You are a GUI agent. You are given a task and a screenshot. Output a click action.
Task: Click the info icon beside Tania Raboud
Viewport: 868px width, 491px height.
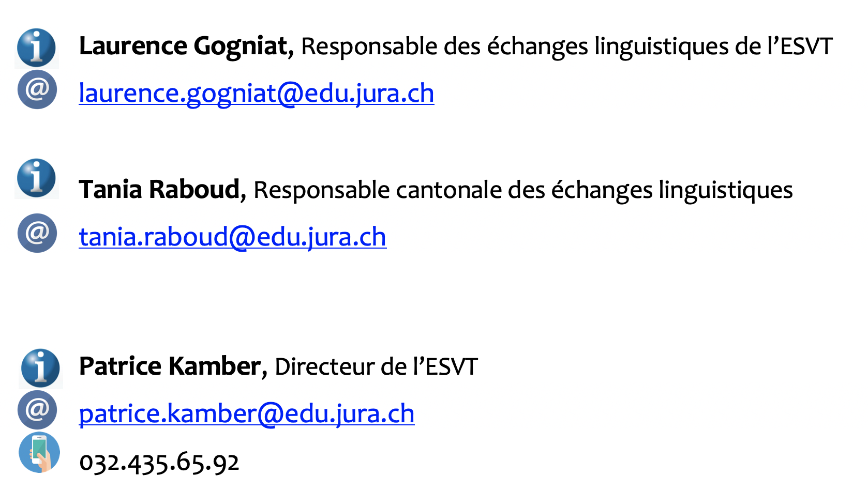coord(36,178)
